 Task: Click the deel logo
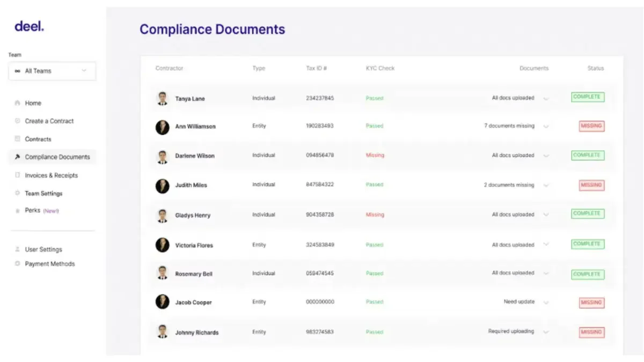[29, 26]
